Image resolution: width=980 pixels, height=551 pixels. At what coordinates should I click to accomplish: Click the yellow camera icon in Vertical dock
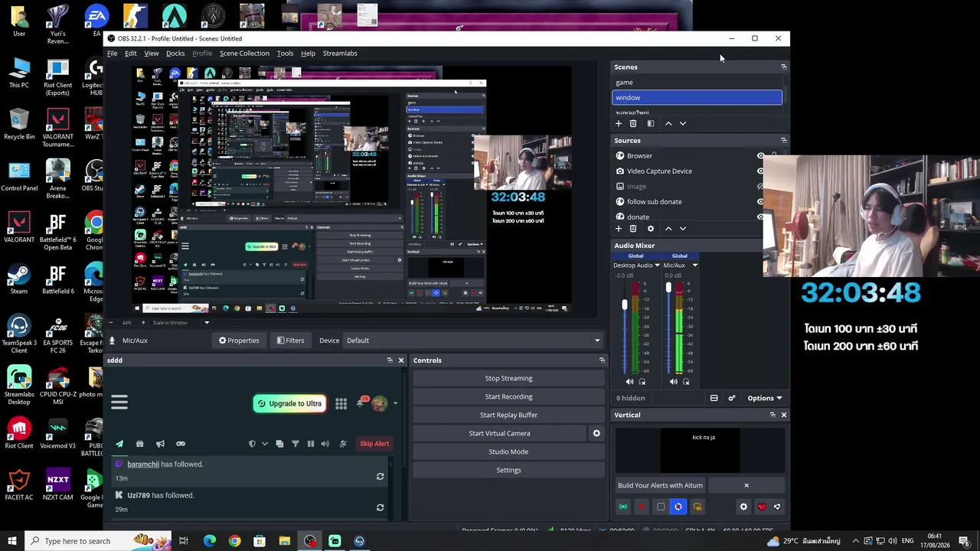(x=697, y=507)
